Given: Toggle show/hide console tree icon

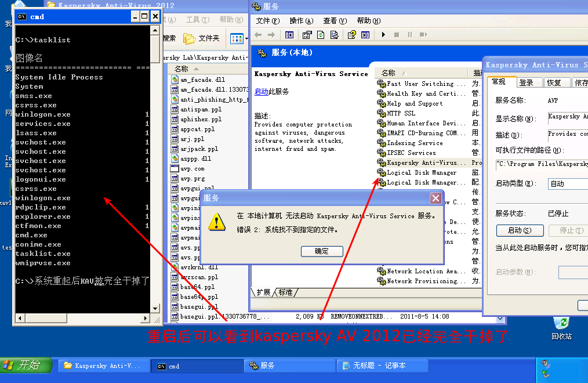Looking at the screenshot, I should [289, 35].
